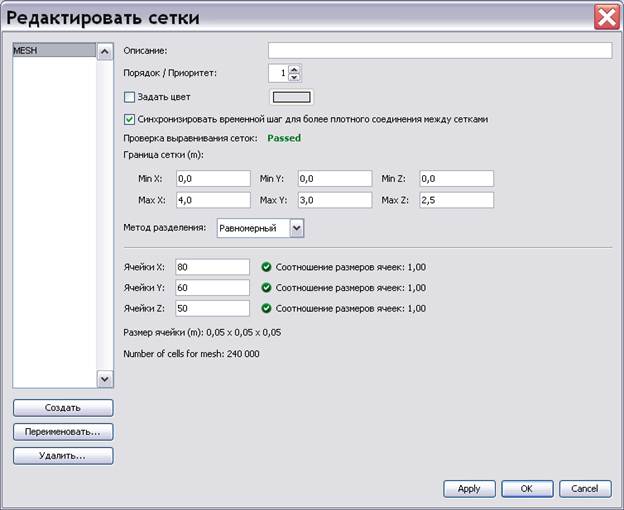624x510 pixels.
Task: Click the green Passed status text
Action: click(x=284, y=138)
